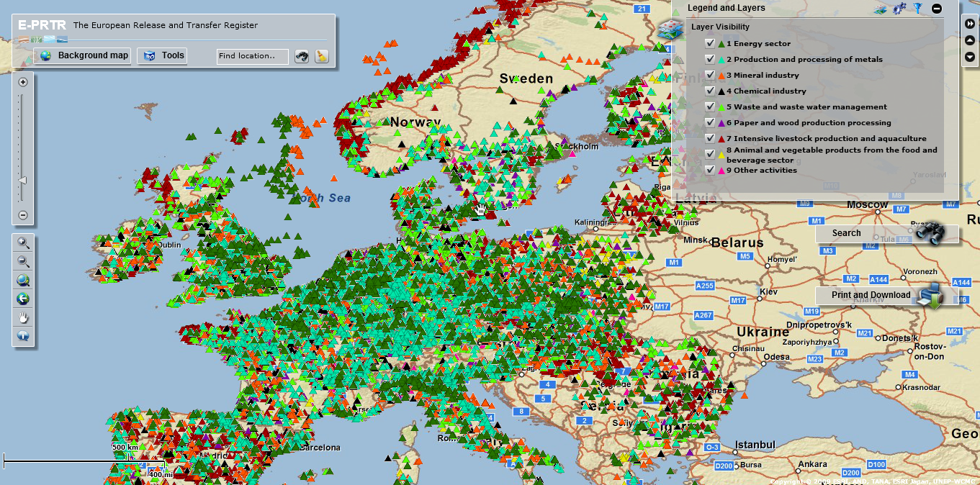Click the large map layers icon beside legend

(671, 31)
